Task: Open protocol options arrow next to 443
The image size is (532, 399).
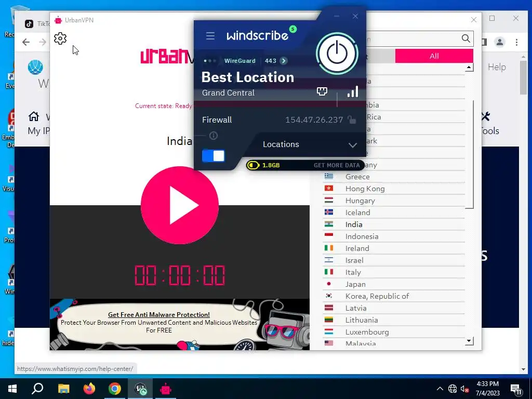Action: (284, 61)
